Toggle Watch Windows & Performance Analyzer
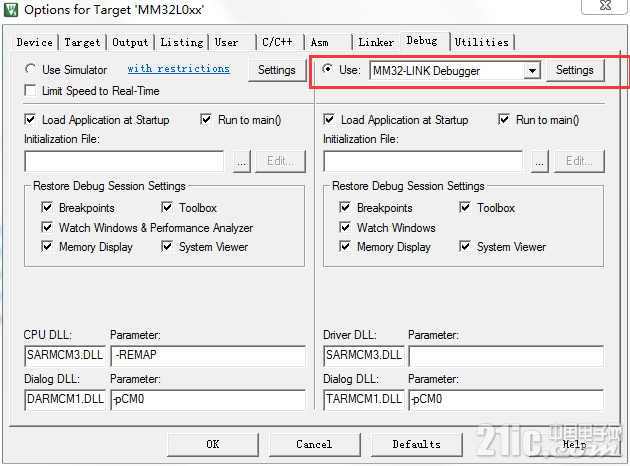 tap(47, 227)
